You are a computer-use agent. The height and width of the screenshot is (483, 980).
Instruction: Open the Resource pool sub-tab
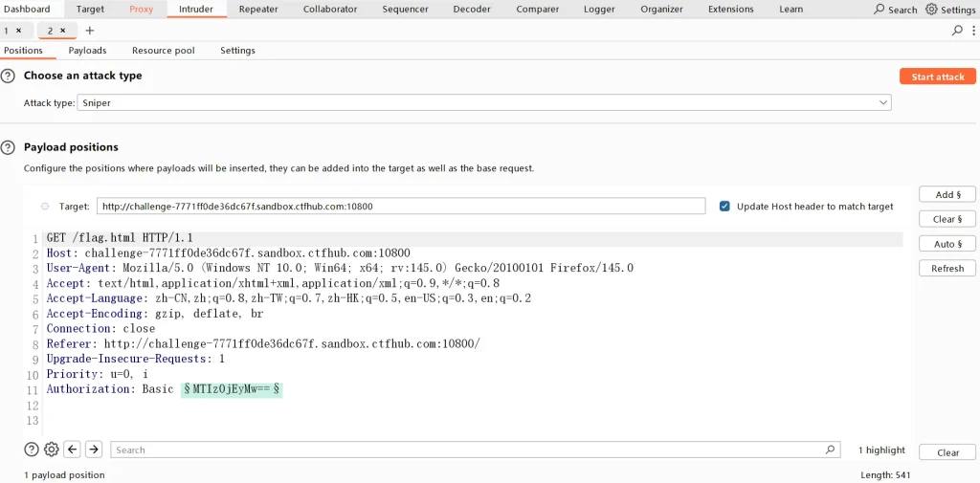tap(164, 51)
